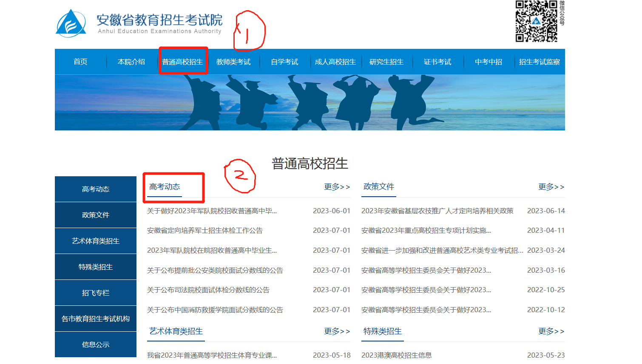Screen dimensions: 642x364
Task: Open the 招生考试监察 navigation item
Action: click(539, 62)
